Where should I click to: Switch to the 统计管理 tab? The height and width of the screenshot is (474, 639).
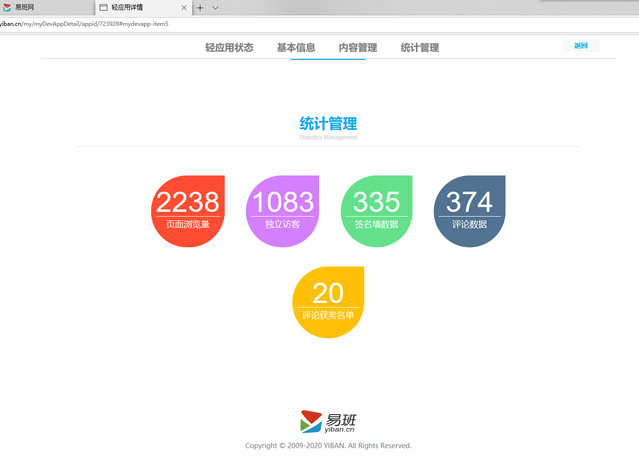point(420,47)
